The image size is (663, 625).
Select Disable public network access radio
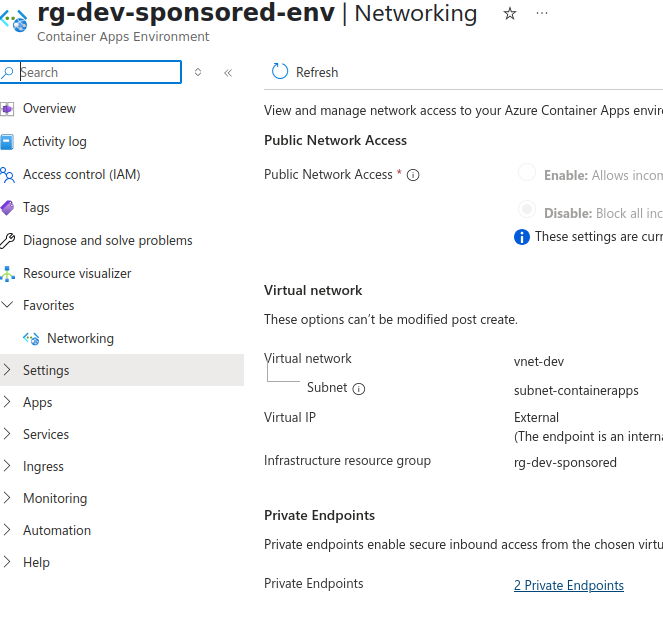pyautogui.click(x=527, y=209)
